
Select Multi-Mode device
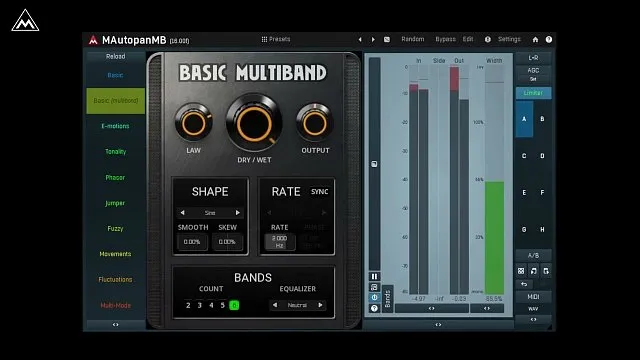(x=116, y=305)
